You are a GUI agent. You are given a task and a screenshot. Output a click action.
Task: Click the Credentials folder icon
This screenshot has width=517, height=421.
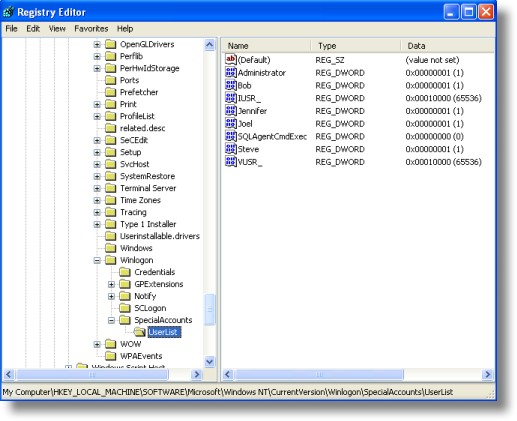(125, 272)
